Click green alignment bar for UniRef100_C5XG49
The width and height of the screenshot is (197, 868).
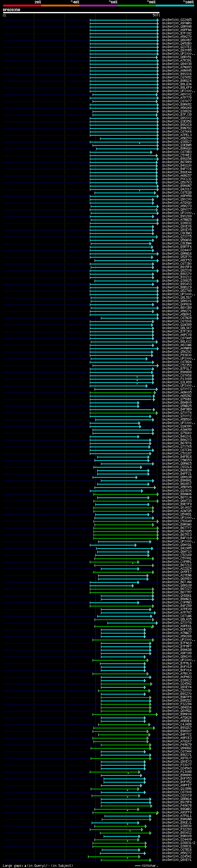tap(127, 521)
